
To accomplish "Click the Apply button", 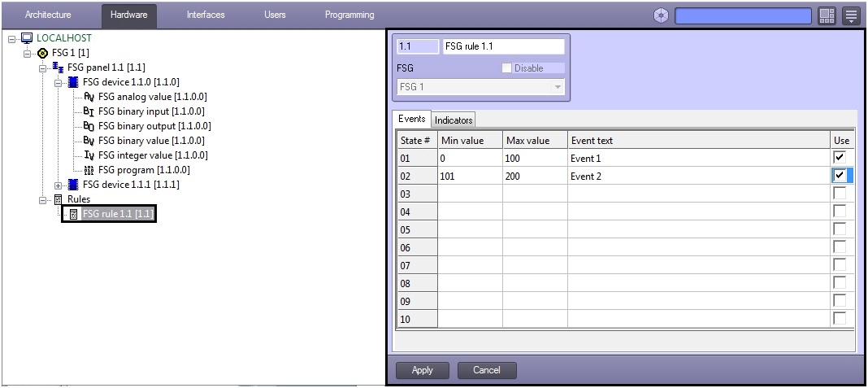I will click(x=423, y=370).
